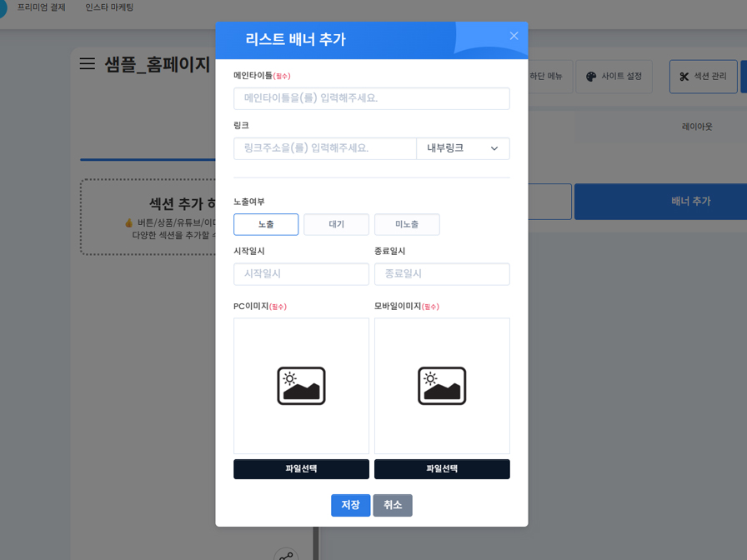Click the PC이미지 image placeholder icon

pos(300,385)
